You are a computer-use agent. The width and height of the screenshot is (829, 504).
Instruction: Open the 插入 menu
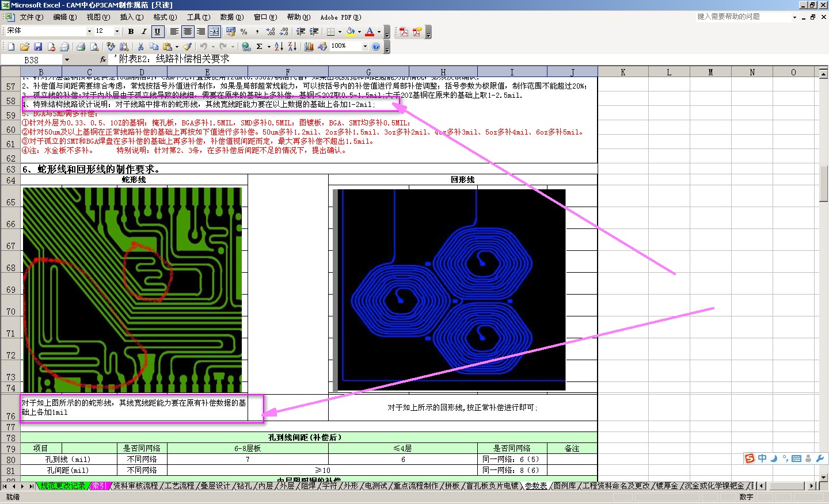(x=131, y=17)
